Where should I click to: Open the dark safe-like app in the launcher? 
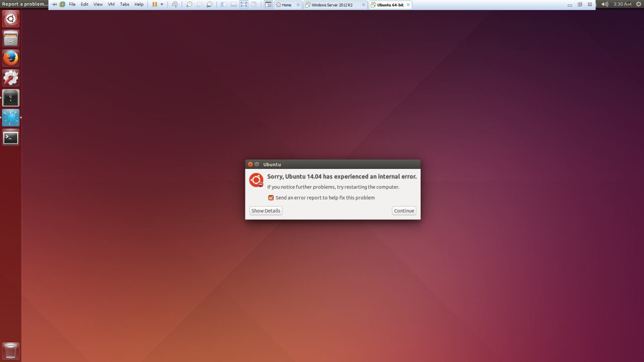[x=11, y=98]
